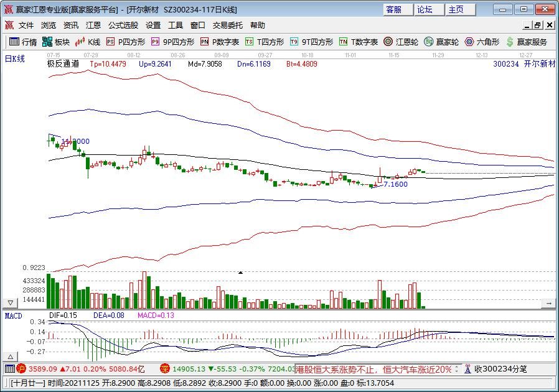
Task: Click the right arrow button beside volume
Action: tap(548, 303)
